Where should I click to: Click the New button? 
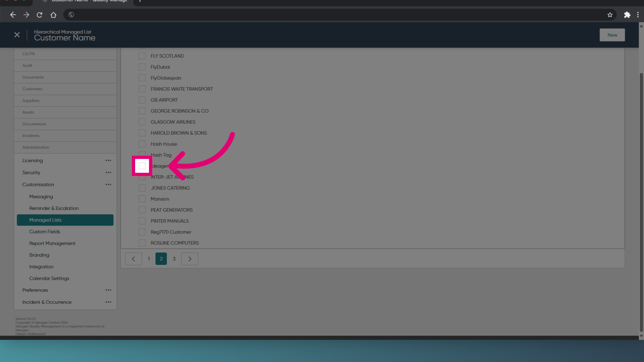[612, 35]
